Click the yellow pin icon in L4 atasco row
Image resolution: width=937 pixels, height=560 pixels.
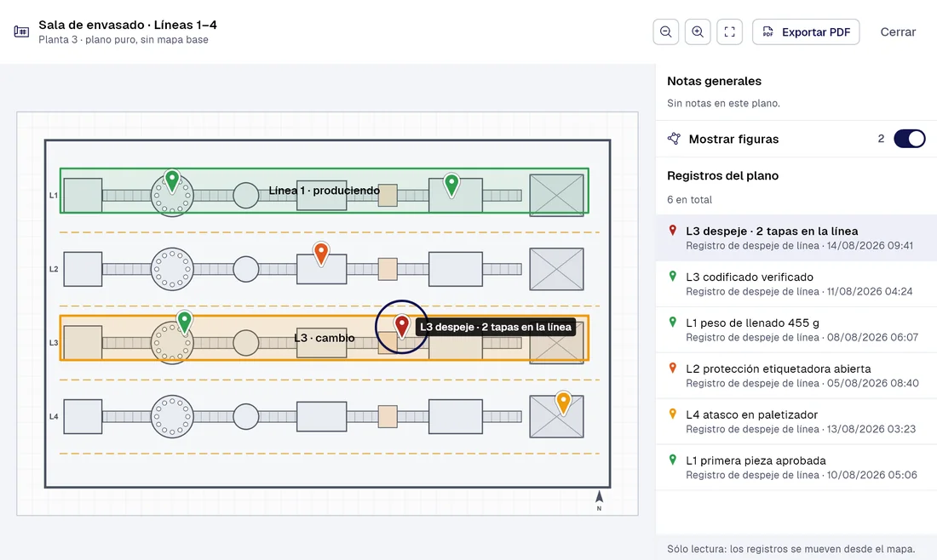(x=673, y=414)
